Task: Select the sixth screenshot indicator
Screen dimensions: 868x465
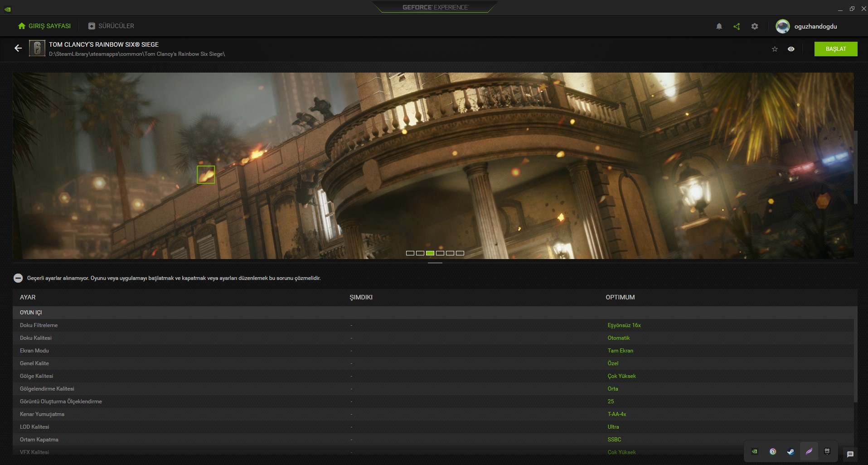Action: pos(460,253)
